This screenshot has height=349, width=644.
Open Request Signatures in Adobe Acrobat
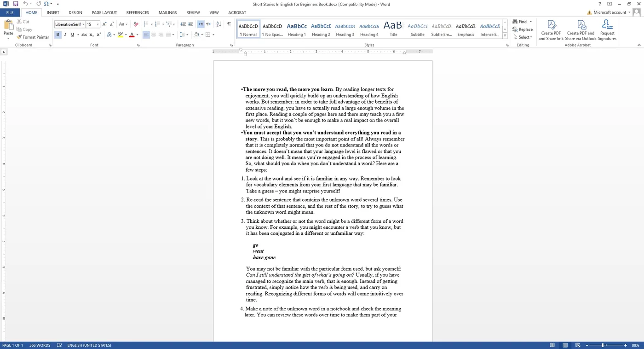pyautogui.click(x=607, y=30)
